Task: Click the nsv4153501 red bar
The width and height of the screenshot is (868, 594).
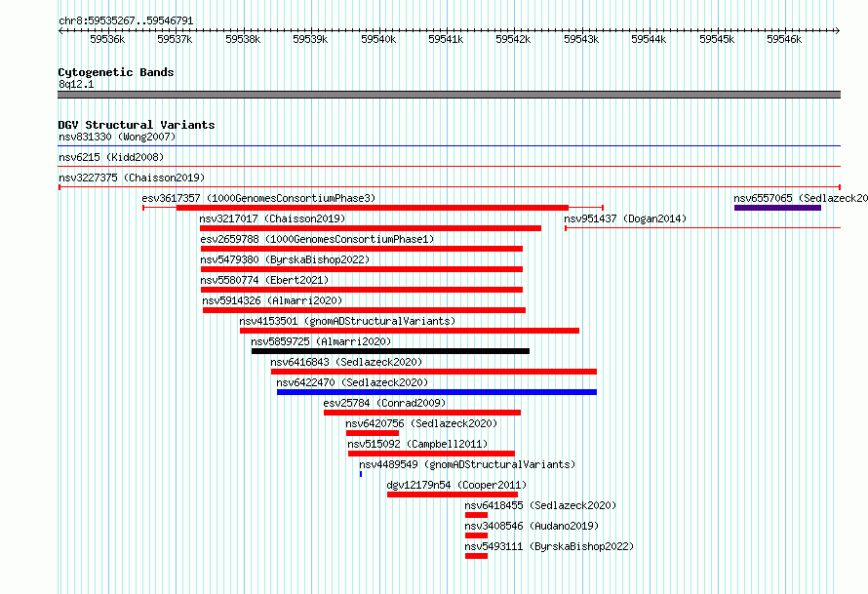Action: click(410, 331)
